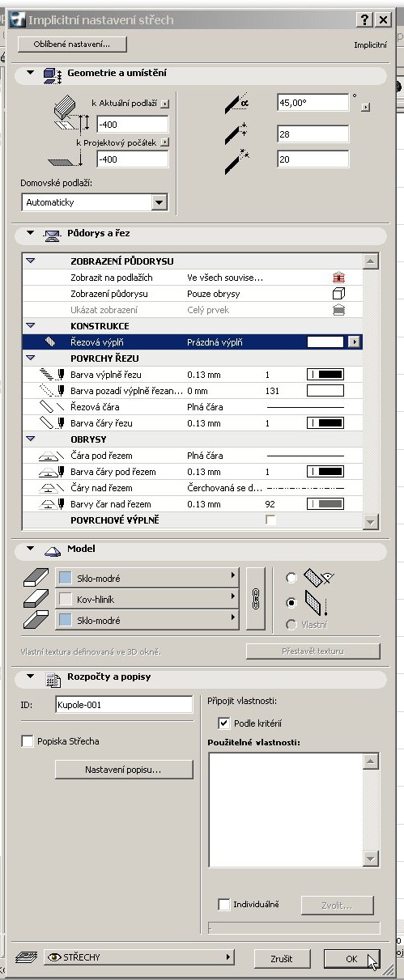404x980 pixels.
Task: Select the Řezová čára Plná čára row
Action: tap(191, 407)
